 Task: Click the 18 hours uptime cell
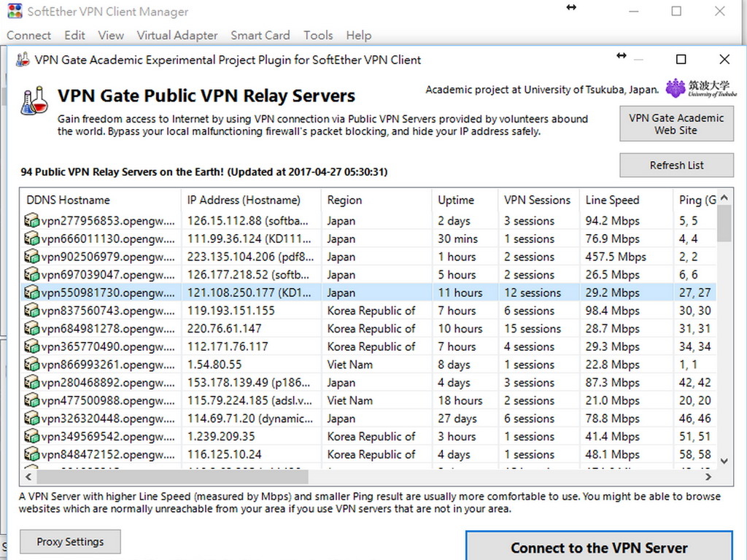(460, 400)
